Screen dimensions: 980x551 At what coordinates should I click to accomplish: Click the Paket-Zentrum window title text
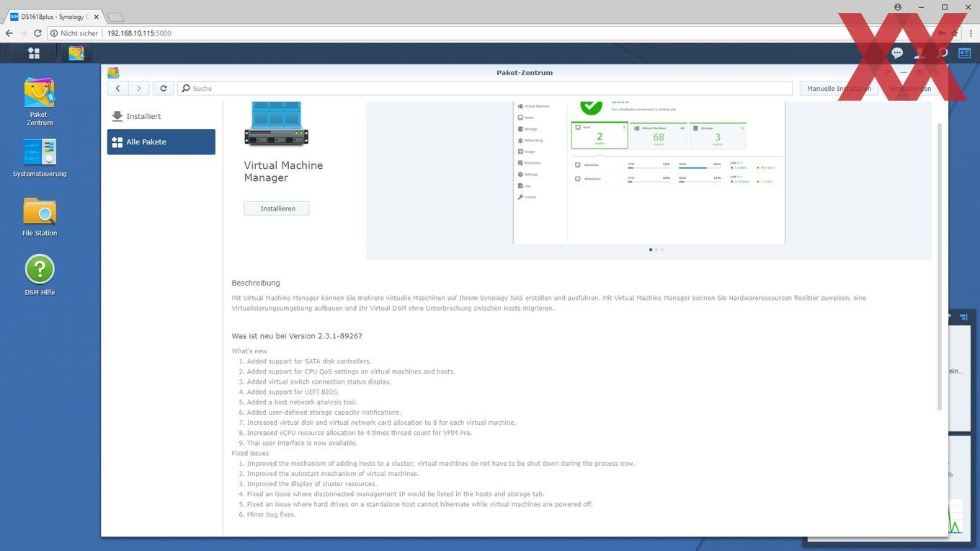pos(525,73)
